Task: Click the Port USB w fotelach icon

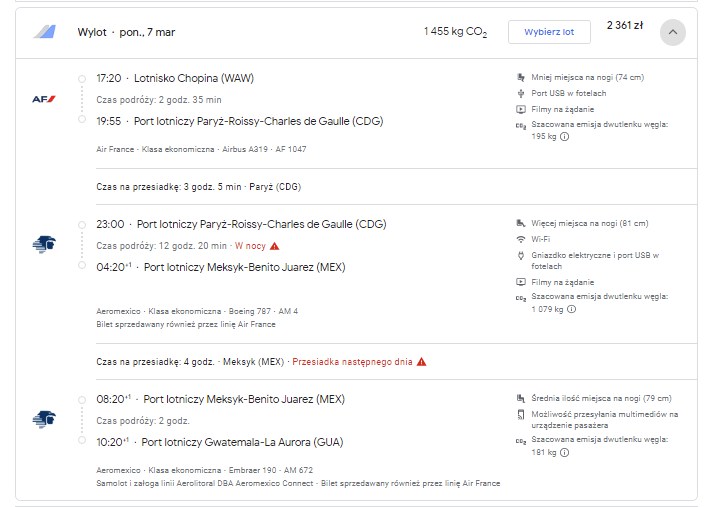Action: point(520,93)
